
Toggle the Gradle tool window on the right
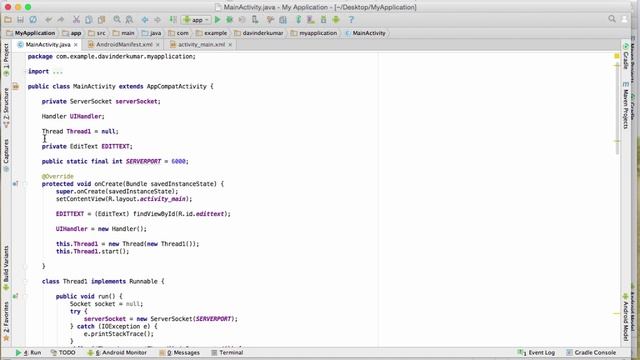pyautogui.click(x=626, y=55)
